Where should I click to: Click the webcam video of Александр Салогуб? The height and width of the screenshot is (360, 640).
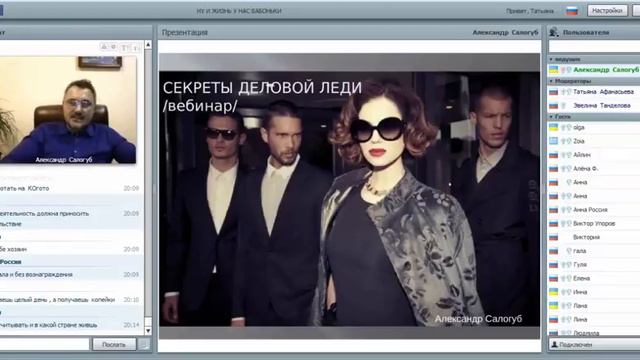coord(68,110)
